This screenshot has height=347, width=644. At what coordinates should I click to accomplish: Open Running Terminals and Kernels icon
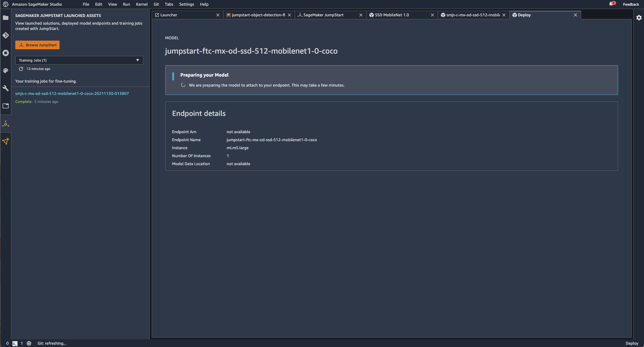tap(6, 53)
